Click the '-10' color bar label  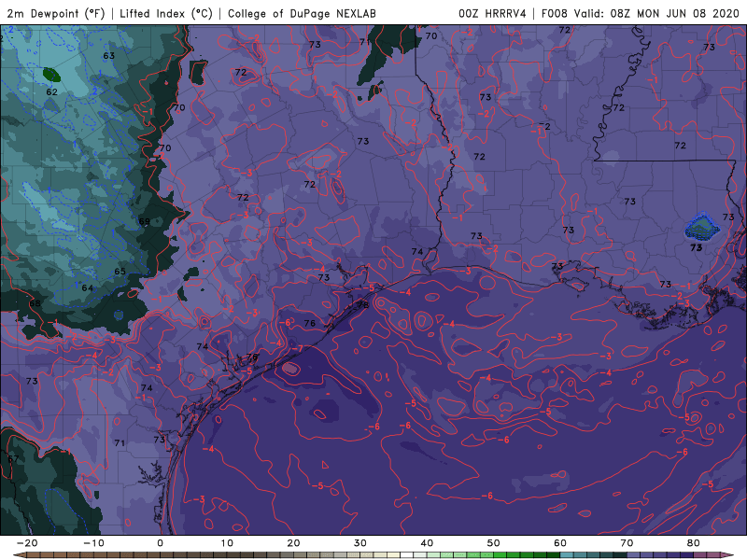pyautogui.click(x=93, y=543)
